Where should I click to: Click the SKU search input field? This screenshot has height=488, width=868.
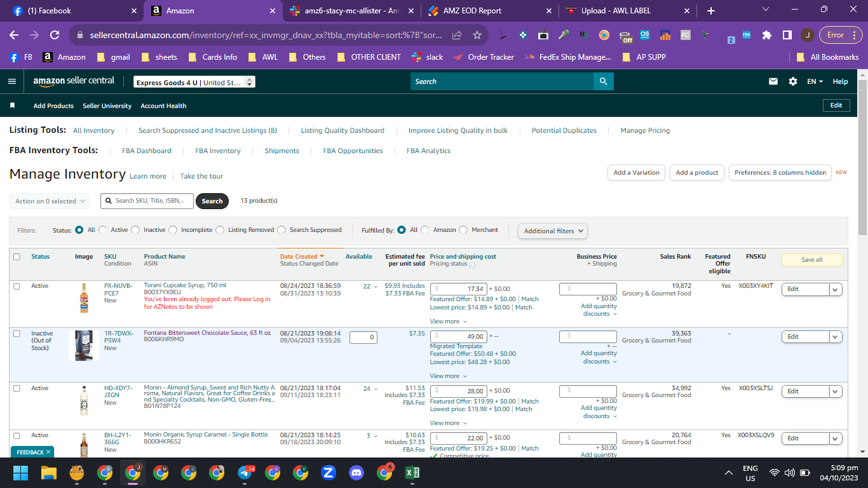tap(147, 201)
